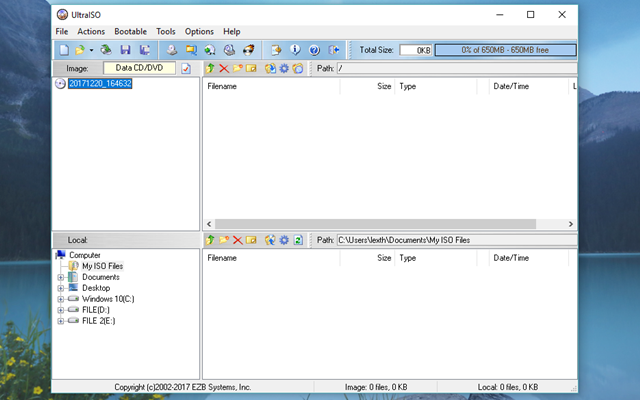Screen dimensions: 640x400
Task: Click the Make CD/DVD Image icon
Action: coord(172,50)
